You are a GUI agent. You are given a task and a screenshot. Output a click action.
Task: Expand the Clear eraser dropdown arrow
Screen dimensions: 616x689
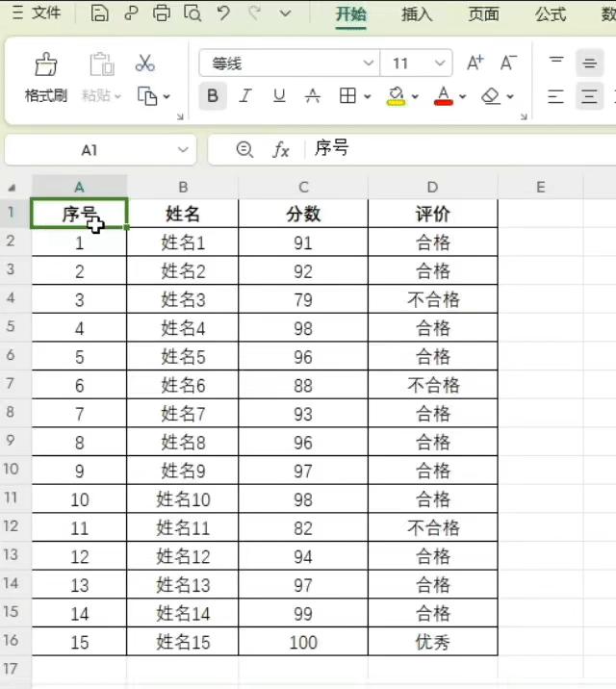510,96
